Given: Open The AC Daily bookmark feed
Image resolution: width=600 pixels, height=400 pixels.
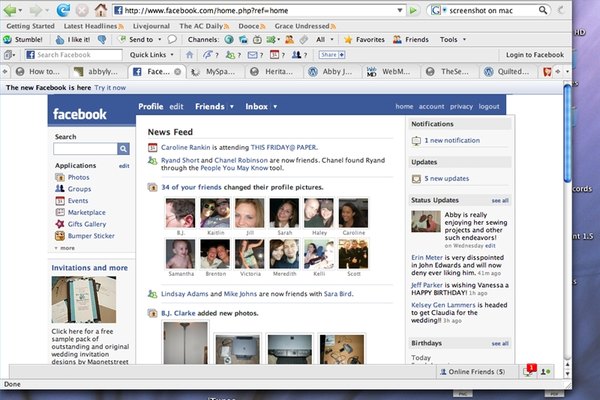Looking at the screenshot, I should coord(204,26).
